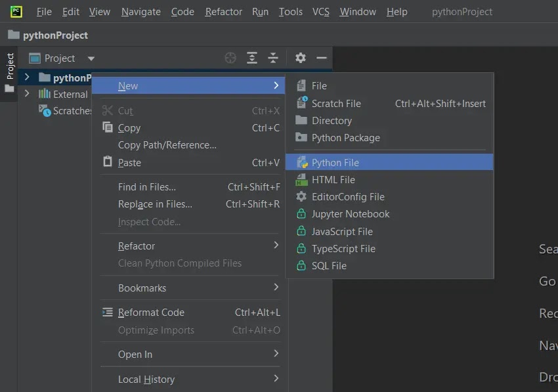Click the File document icon in submenu
The height and width of the screenshot is (392, 558).
click(301, 85)
